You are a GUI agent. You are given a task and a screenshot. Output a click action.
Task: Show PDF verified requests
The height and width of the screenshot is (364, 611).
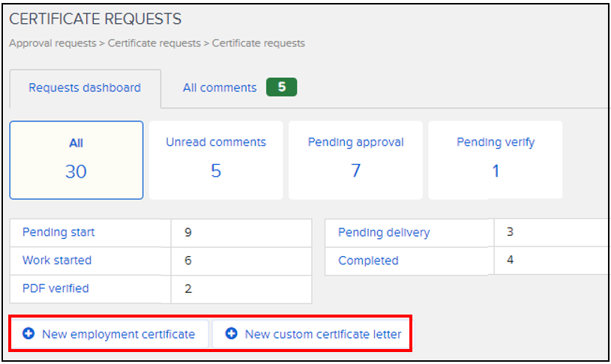click(55, 288)
